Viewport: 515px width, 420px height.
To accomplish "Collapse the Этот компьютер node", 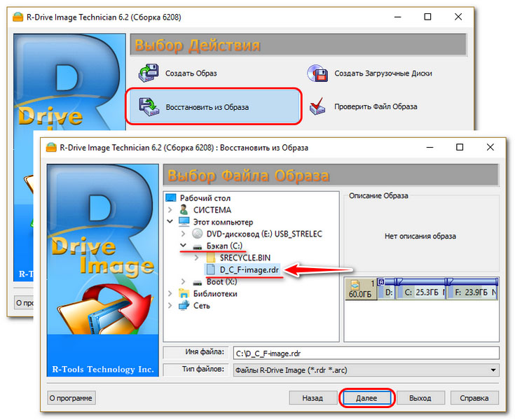I will [170, 221].
